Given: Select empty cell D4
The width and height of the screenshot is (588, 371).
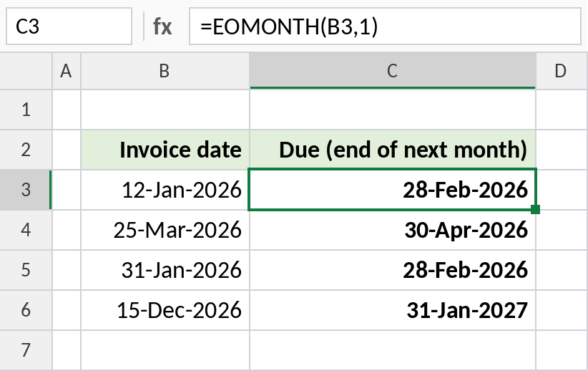Looking at the screenshot, I should point(562,230).
